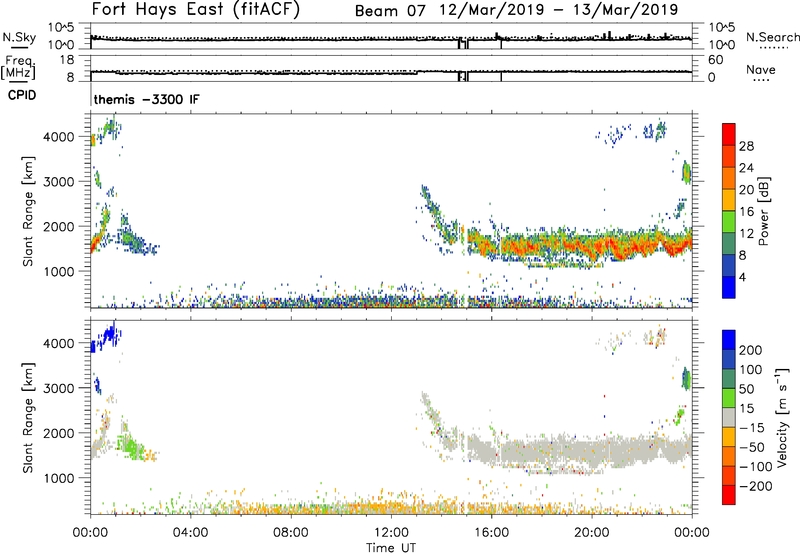Click the "04:00" time tick label

tap(190, 533)
